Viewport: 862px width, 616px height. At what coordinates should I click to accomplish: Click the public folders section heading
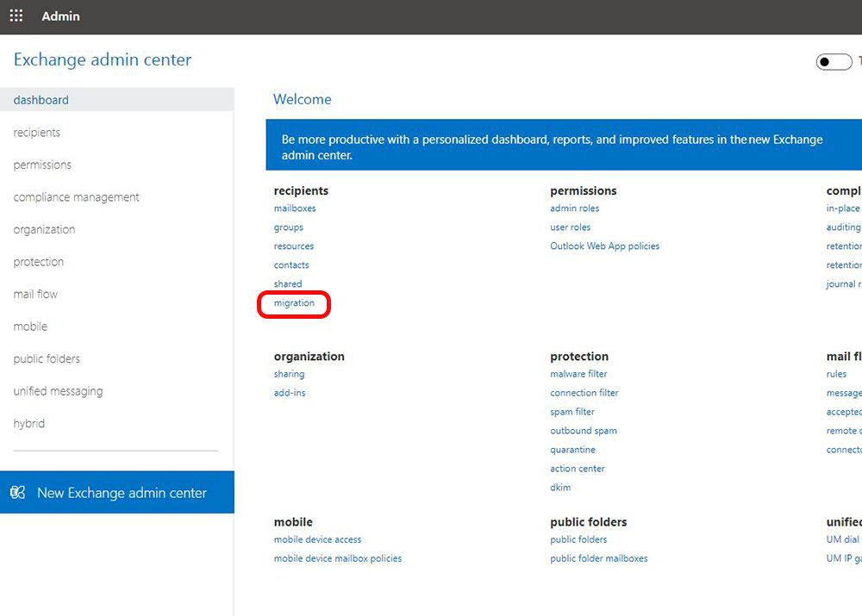tap(588, 522)
